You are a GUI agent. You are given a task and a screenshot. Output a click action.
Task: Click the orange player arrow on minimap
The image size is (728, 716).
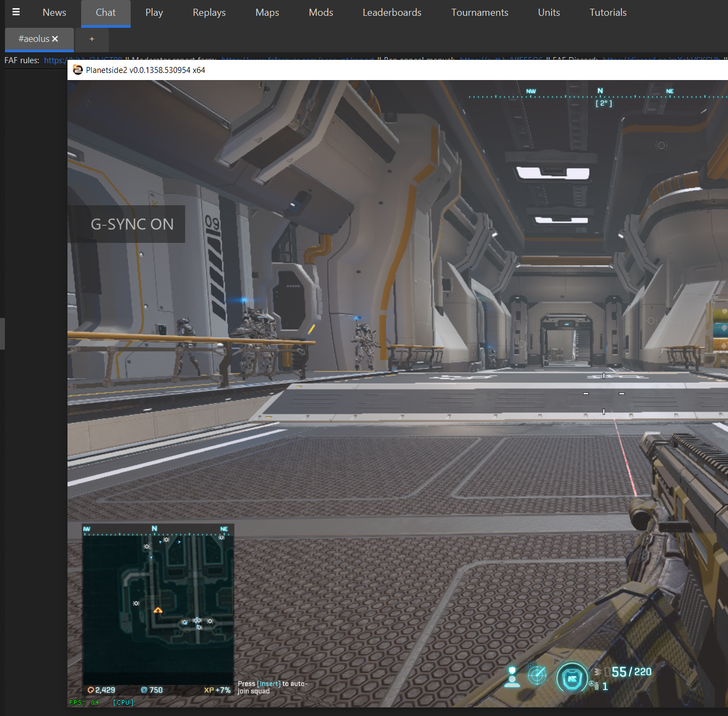coord(158,610)
